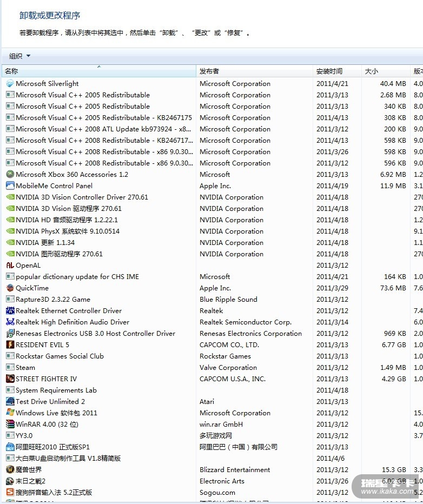Click the 末日之戰2 icon

[x=10, y=481]
